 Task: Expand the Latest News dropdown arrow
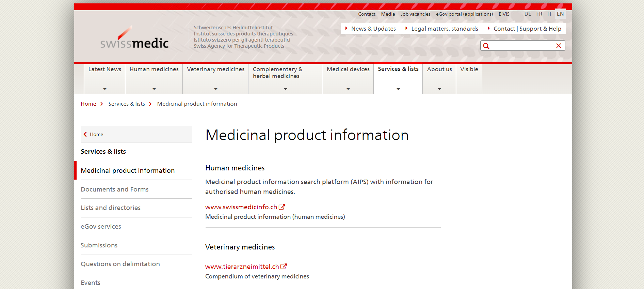pyautogui.click(x=104, y=89)
